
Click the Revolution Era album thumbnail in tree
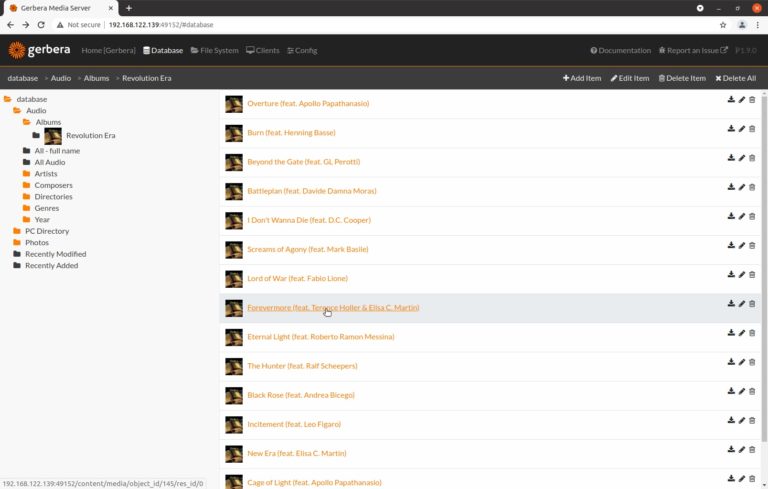point(53,135)
